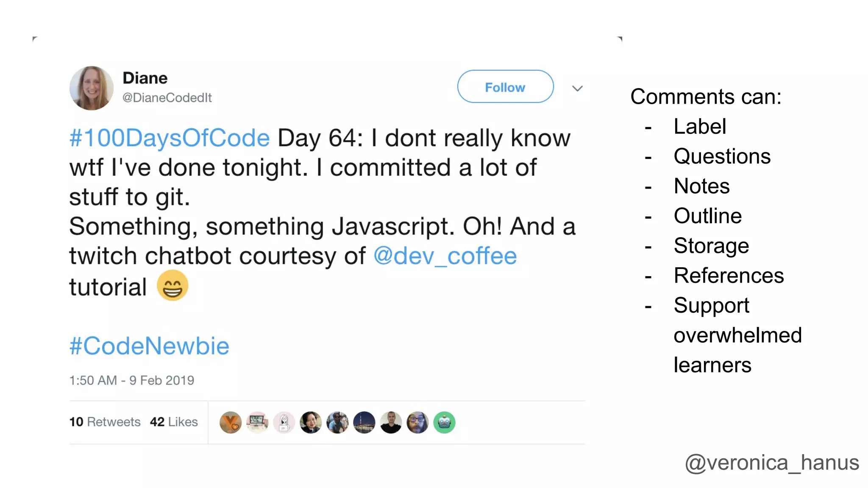The image size is (868, 488).
Task: Select the desk computer photo avatar
Action: (x=257, y=422)
